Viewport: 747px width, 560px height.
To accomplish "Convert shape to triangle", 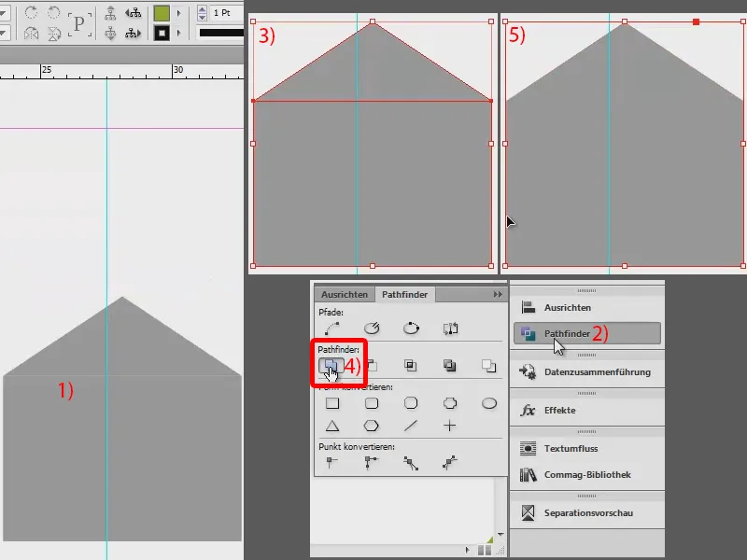I will coord(332,426).
